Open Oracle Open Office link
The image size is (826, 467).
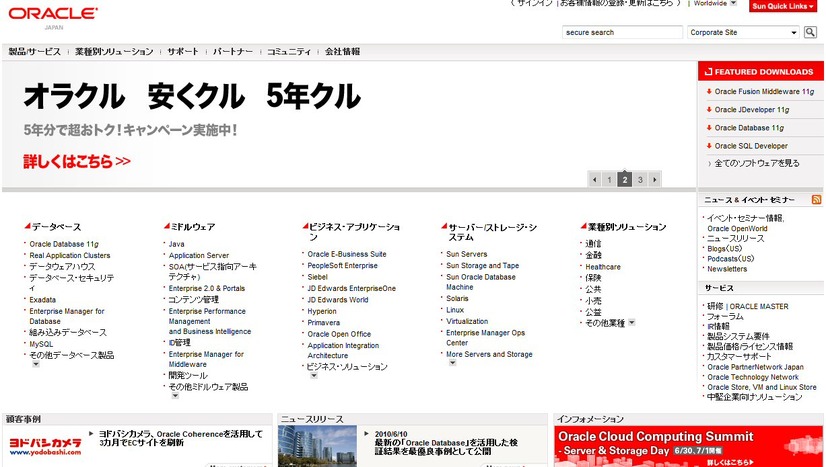point(339,334)
